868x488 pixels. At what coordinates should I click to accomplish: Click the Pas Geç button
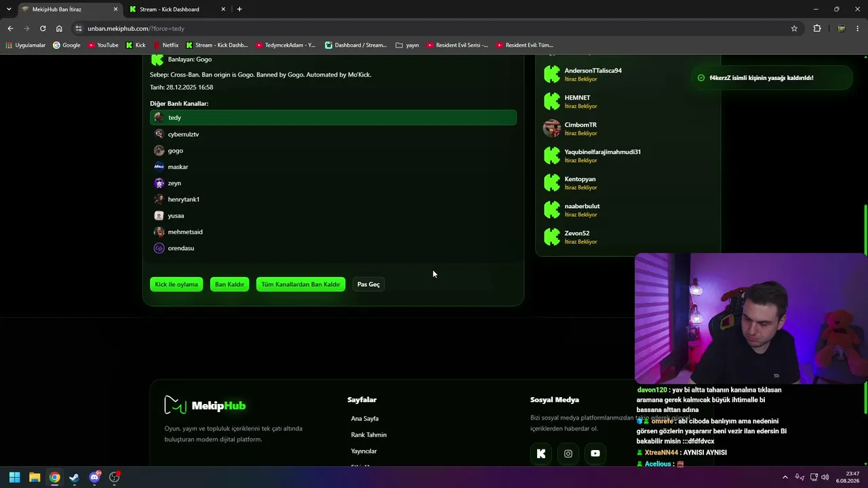tap(368, 284)
